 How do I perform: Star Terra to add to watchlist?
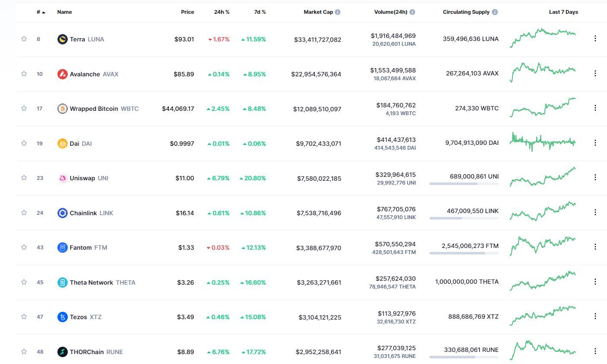(24, 39)
